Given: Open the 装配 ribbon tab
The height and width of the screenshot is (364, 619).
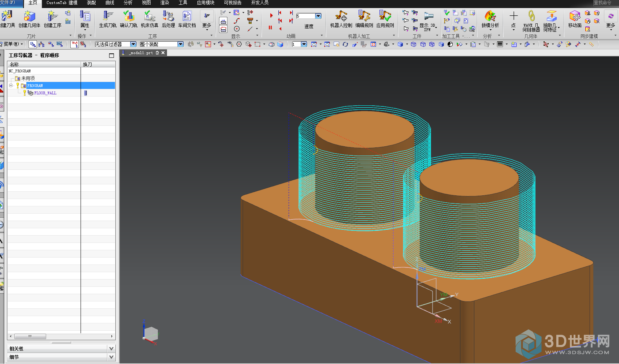Looking at the screenshot, I should [91, 3].
